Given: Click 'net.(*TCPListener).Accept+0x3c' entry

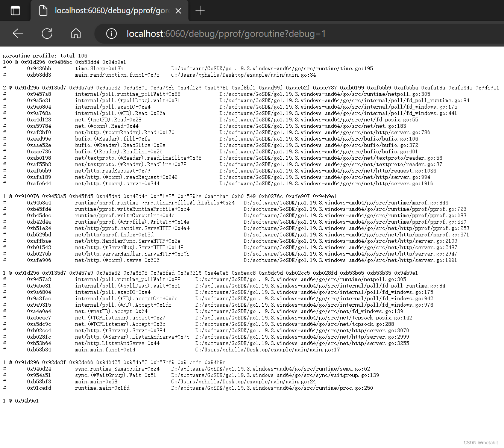Looking at the screenshot, I should (x=120, y=324).
